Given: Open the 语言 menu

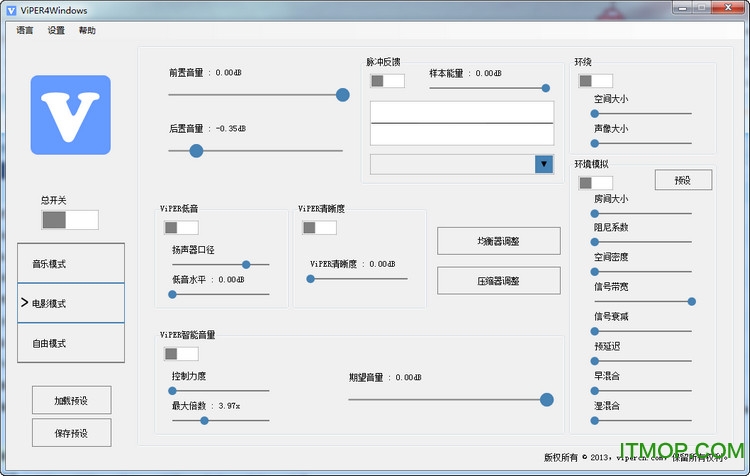Looking at the screenshot, I should pyautogui.click(x=24, y=30).
